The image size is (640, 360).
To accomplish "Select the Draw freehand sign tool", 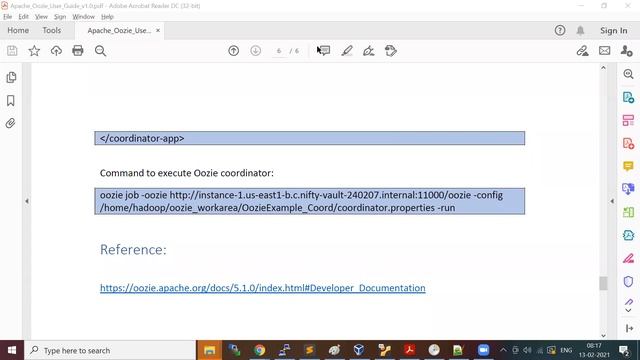I will [x=369, y=51].
